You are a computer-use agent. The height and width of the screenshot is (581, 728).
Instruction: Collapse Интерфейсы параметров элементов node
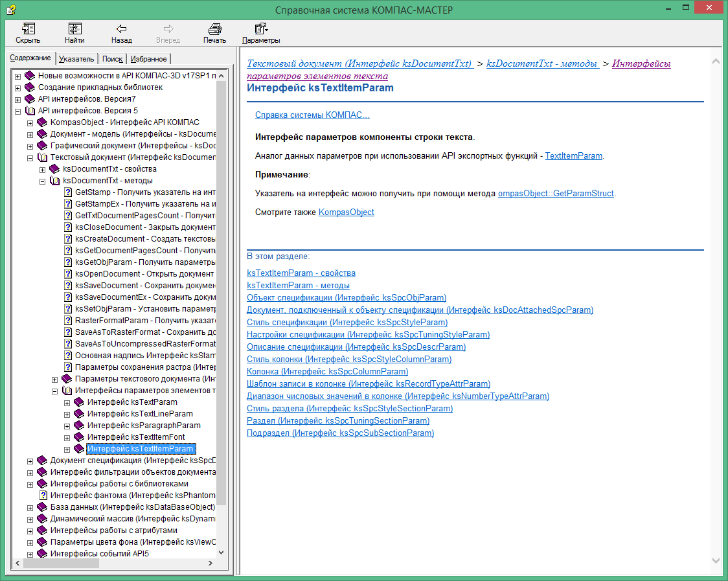[55, 391]
